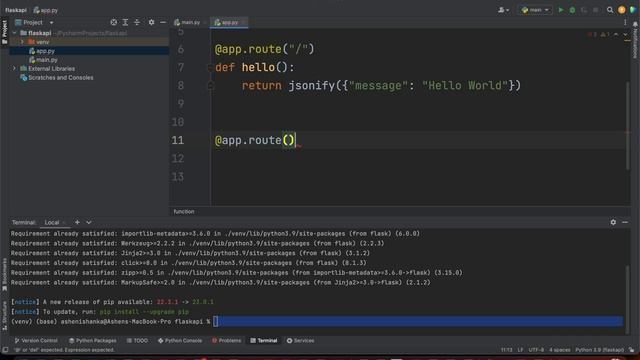Expand External Libraries node
Screen dimensions: 640x360
tap(14, 69)
